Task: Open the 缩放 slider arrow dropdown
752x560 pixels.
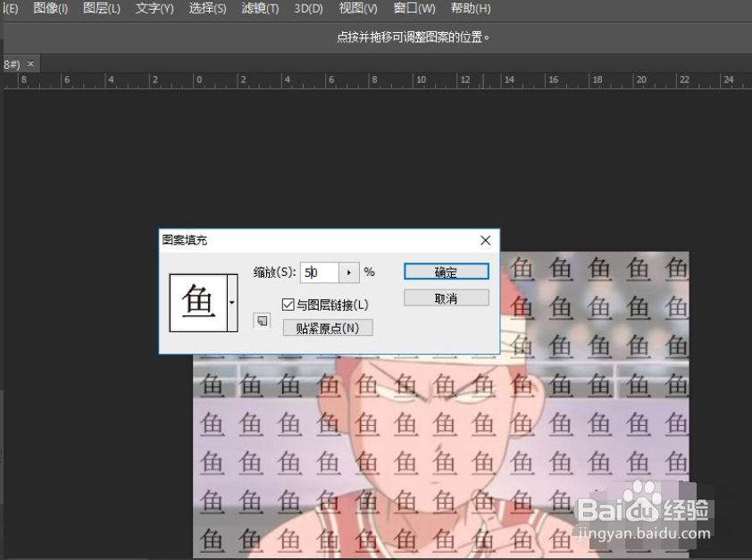Action: tap(348, 272)
